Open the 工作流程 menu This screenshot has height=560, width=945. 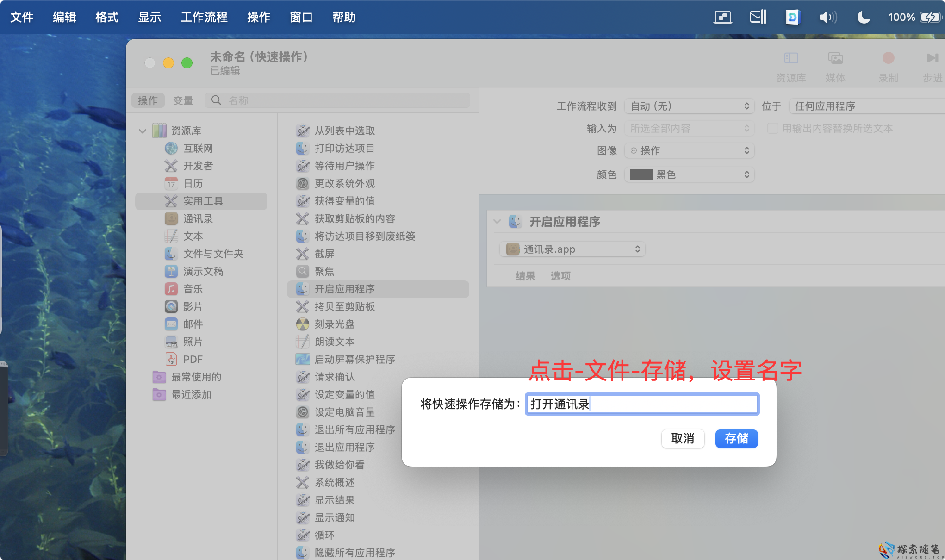[x=204, y=17]
